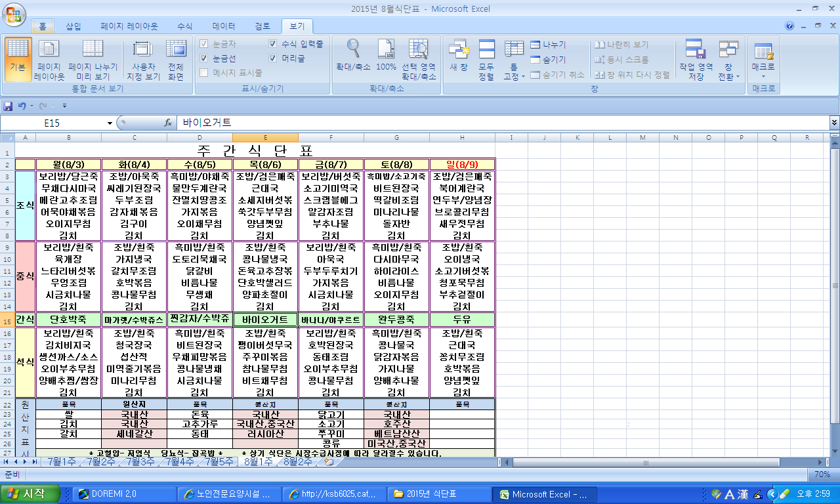Switch to Normal (기본) view
Screen dimensions: 840x504
[17, 58]
